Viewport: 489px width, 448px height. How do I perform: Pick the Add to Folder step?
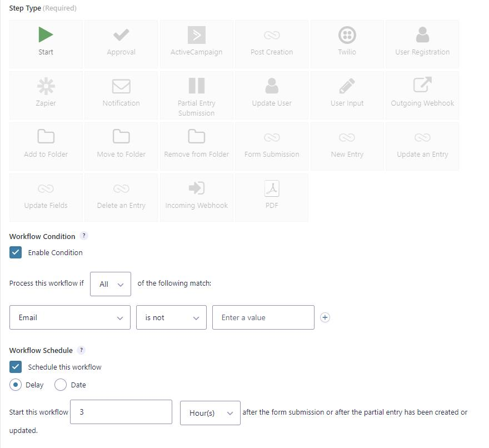pos(46,146)
